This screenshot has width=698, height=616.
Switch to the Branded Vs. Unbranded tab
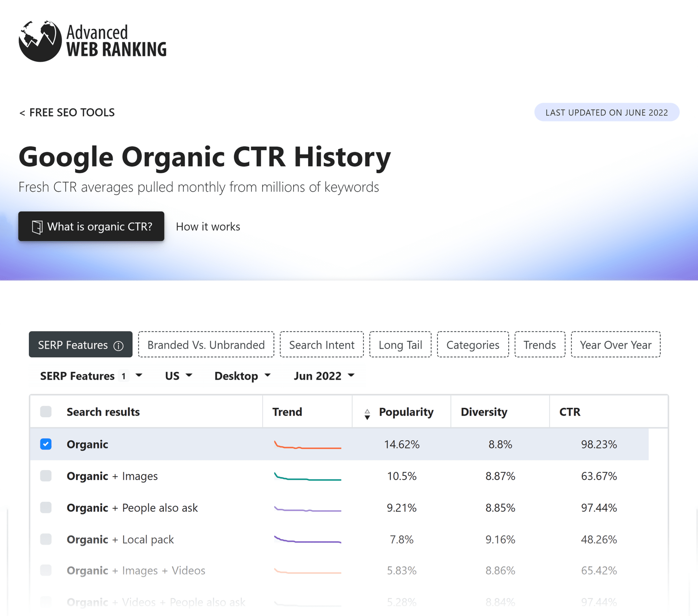206,345
